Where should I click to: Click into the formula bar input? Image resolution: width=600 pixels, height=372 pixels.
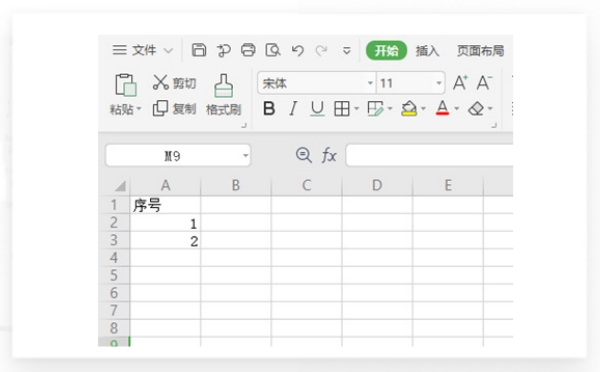(x=429, y=155)
